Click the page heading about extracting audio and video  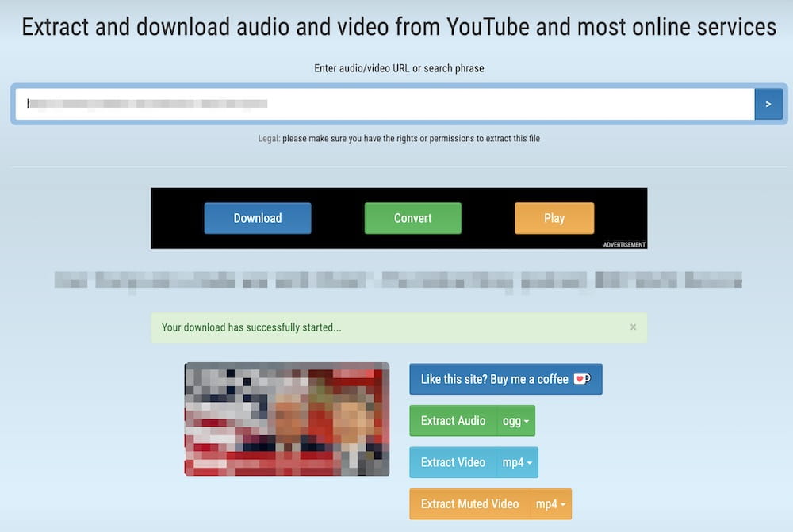[x=399, y=27]
